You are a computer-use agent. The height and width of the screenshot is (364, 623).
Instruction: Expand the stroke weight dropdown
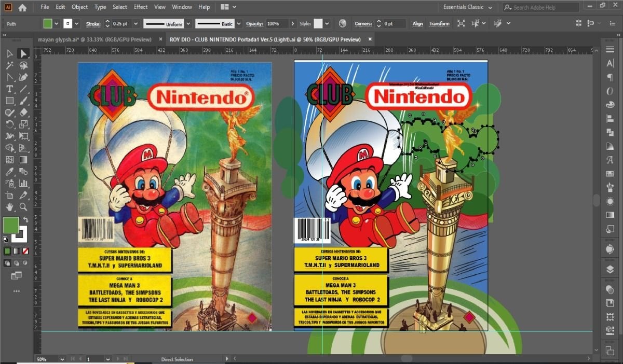tap(136, 24)
